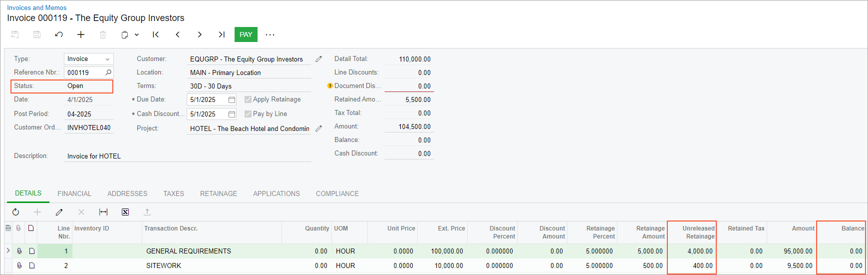This screenshot has height=275, width=868.
Task: Switch to the RETAINAGE tab
Action: point(219,193)
